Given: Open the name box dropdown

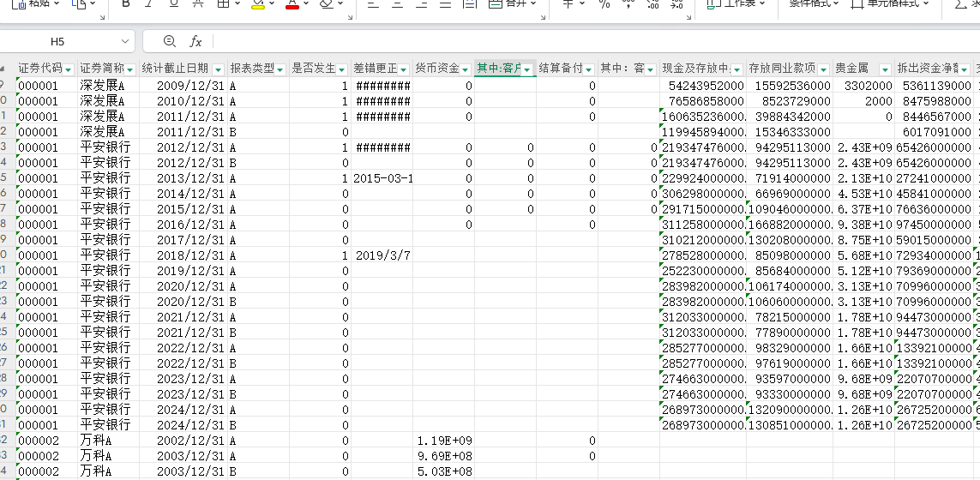Looking at the screenshot, I should [x=124, y=41].
